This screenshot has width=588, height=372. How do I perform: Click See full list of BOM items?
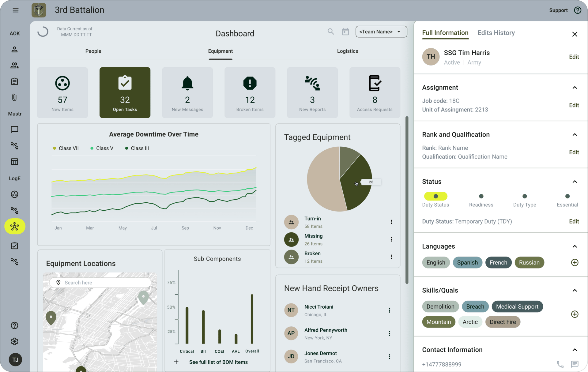pyautogui.click(x=218, y=362)
